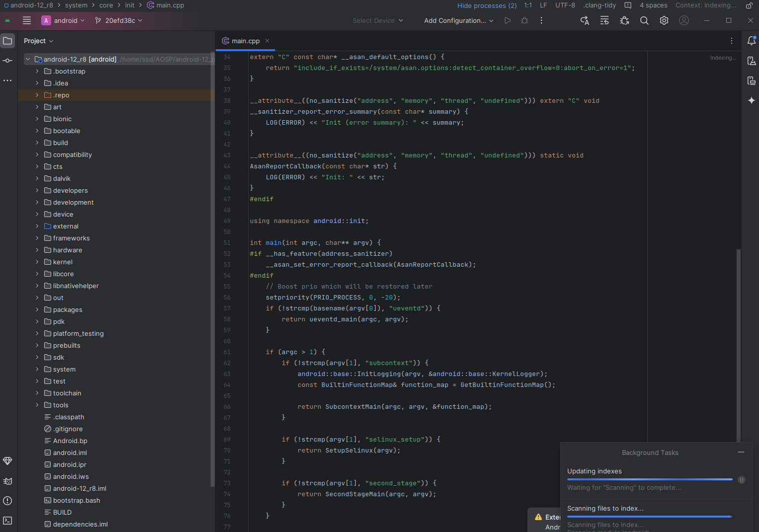Viewport: 759px width, 532px height.
Task: Open the Notifications bell icon
Action: (752, 41)
